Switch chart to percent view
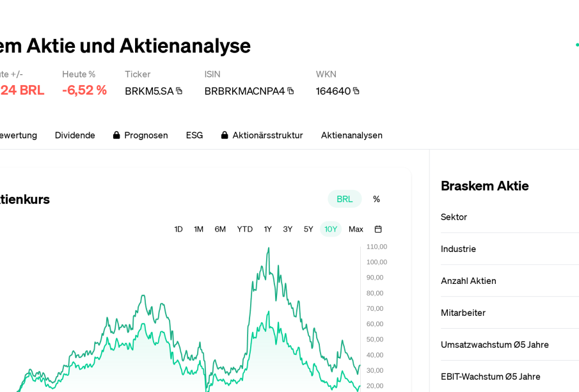 376,199
